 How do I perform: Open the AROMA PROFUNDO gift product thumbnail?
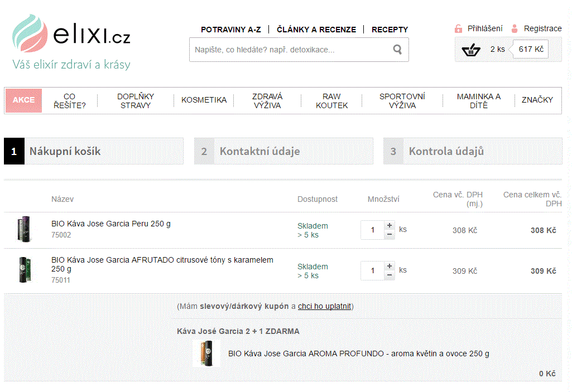click(206, 353)
